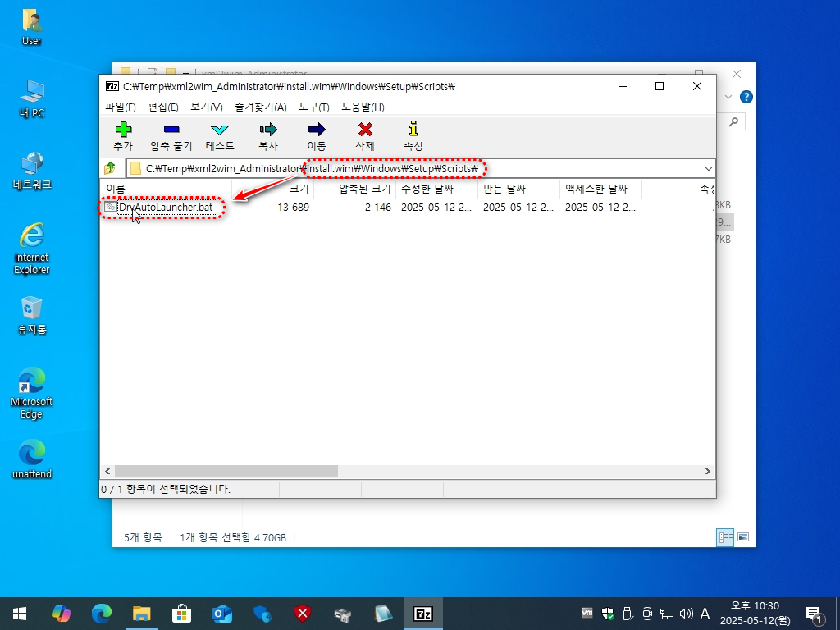Click the 이동 (Move) blue arrow icon
The height and width of the screenshot is (630, 840).
(317, 130)
